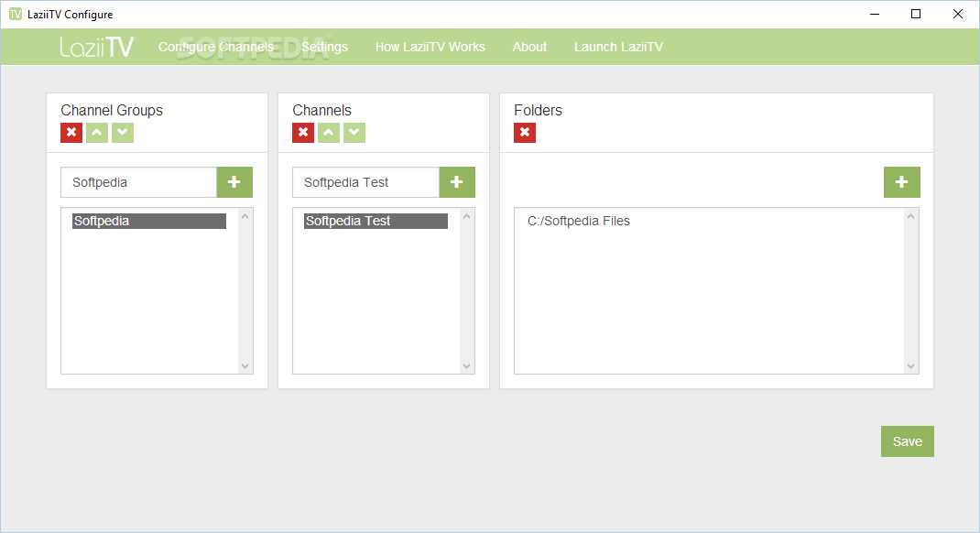Add a new channel with the plus button
Image resolution: width=980 pixels, height=533 pixels.
pyautogui.click(x=457, y=182)
